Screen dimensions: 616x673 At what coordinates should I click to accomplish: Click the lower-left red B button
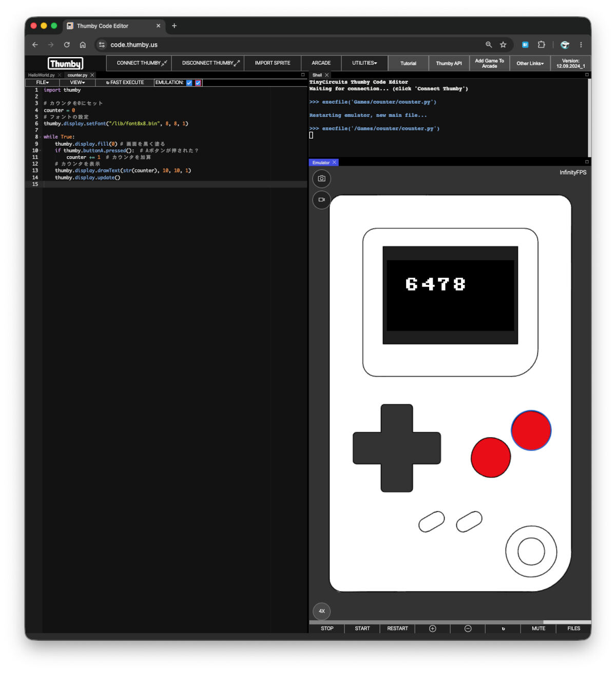pyautogui.click(x=491, y=457)
